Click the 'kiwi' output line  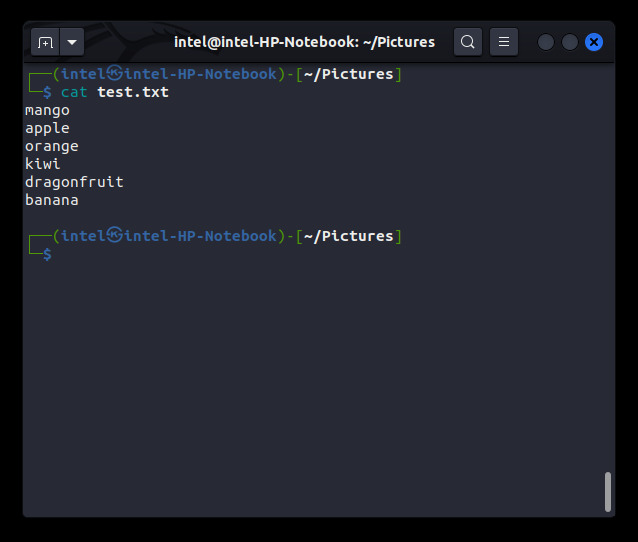coord(43,164)
